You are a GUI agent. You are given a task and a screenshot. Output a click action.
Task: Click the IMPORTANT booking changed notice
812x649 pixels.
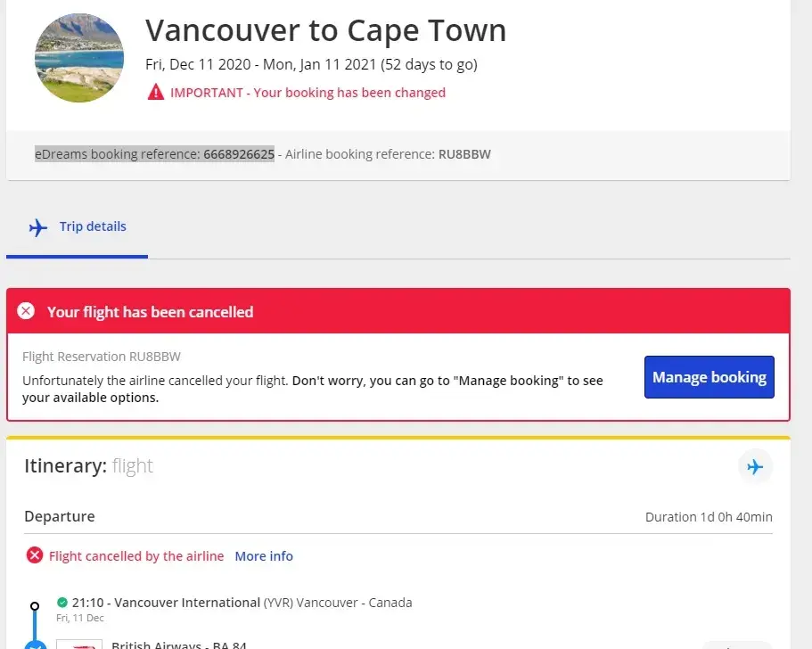coord(308,93)
